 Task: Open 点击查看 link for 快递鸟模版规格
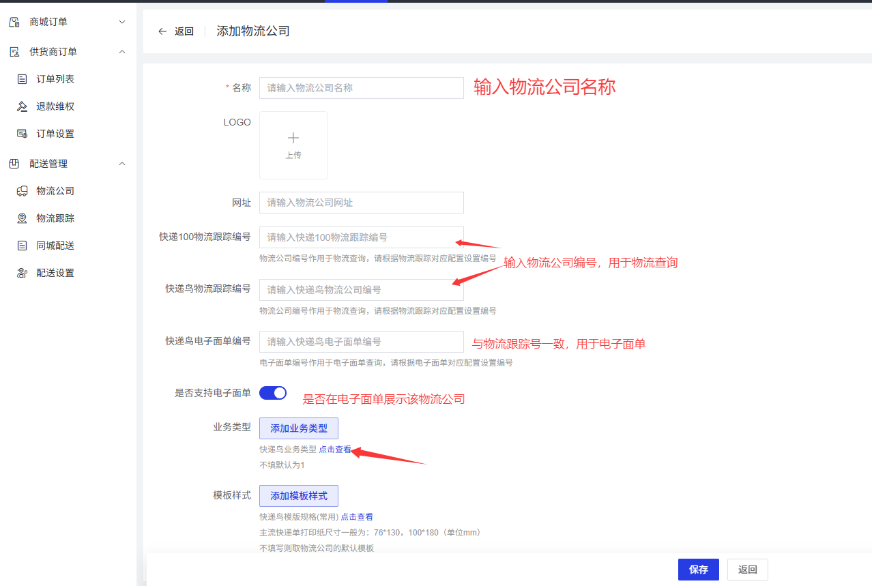tap(357, 517)
